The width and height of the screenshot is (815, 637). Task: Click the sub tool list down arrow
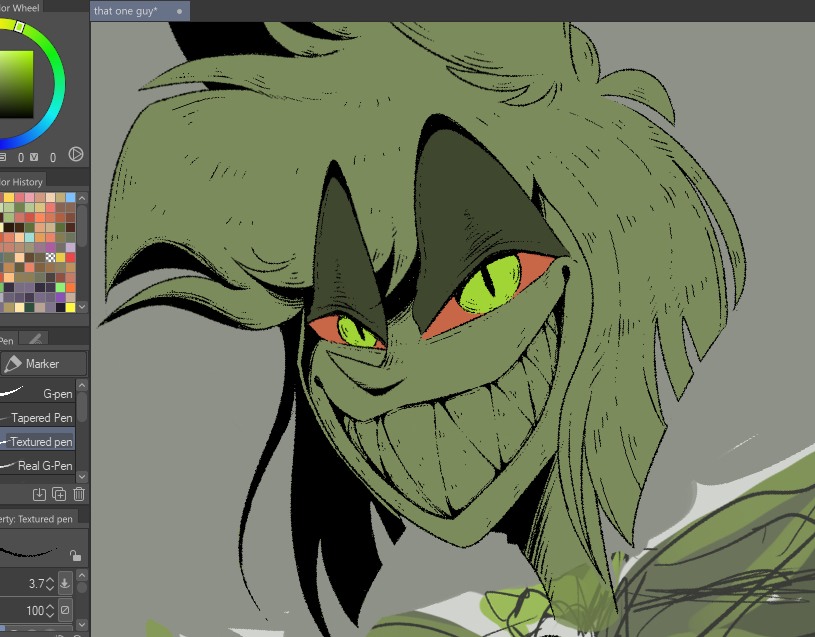82,477
